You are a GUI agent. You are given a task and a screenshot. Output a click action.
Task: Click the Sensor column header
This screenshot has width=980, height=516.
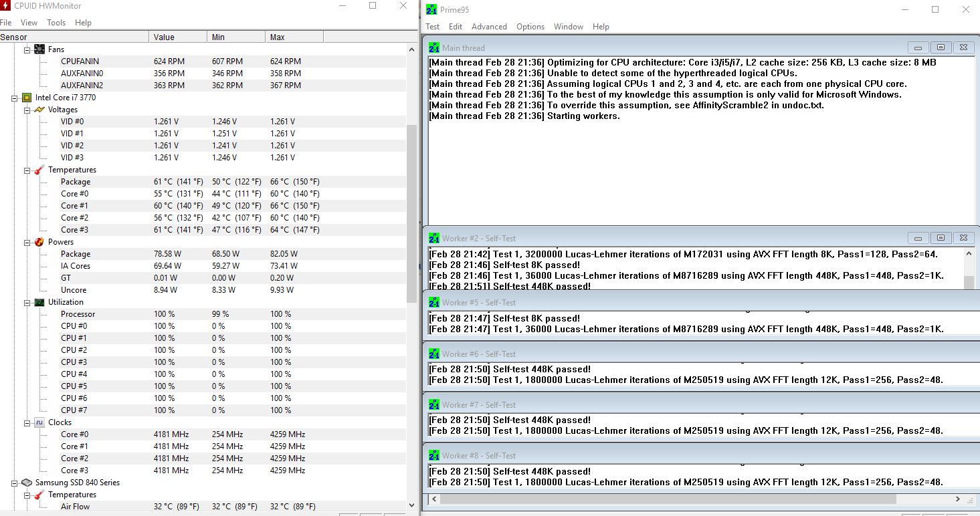pyautogui.click(x=74, y=37)
